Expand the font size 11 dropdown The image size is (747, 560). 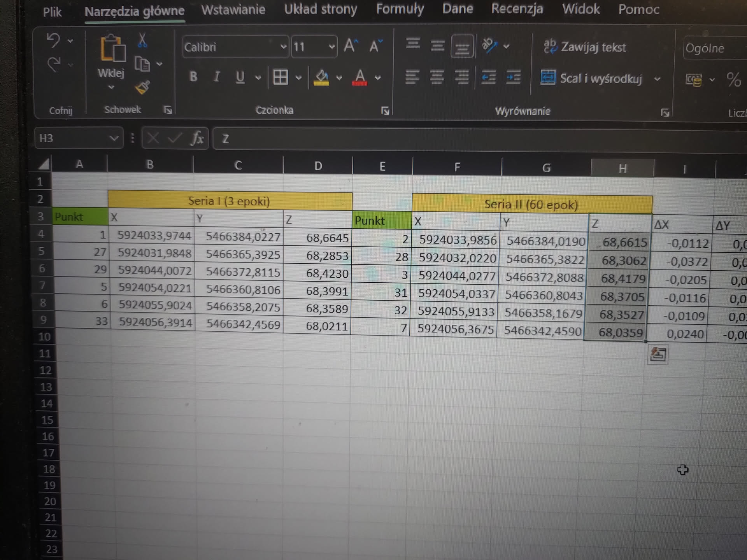pyautogui.click(x=331, y=47)
